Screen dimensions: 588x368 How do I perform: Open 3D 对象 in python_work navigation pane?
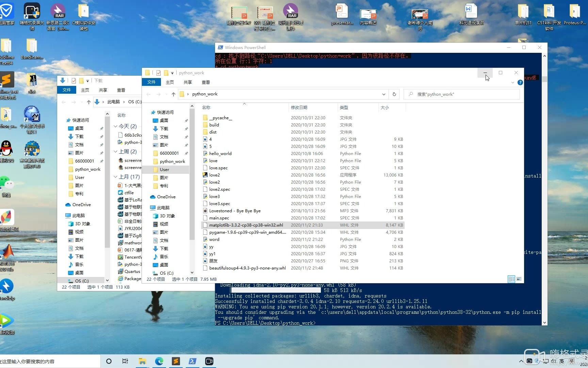[x=167, y=216]
